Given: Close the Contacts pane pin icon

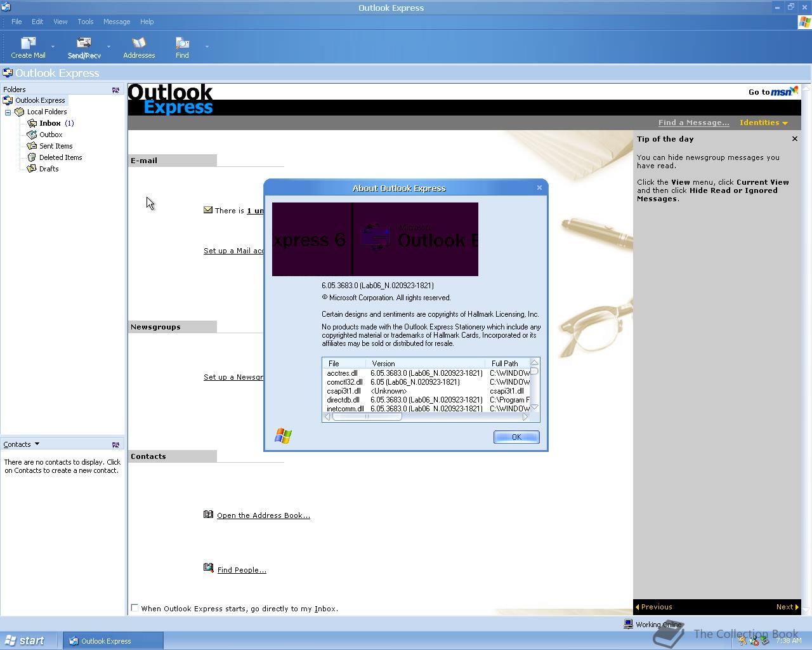Looking at the screenshot, I should 115,445.
